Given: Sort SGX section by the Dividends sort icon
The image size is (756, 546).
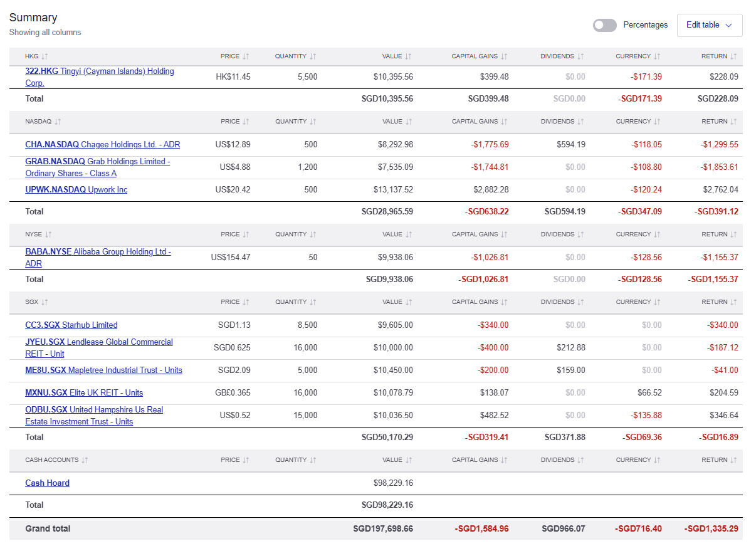Looking at the screenshot, I should click(x=580, y=302).
